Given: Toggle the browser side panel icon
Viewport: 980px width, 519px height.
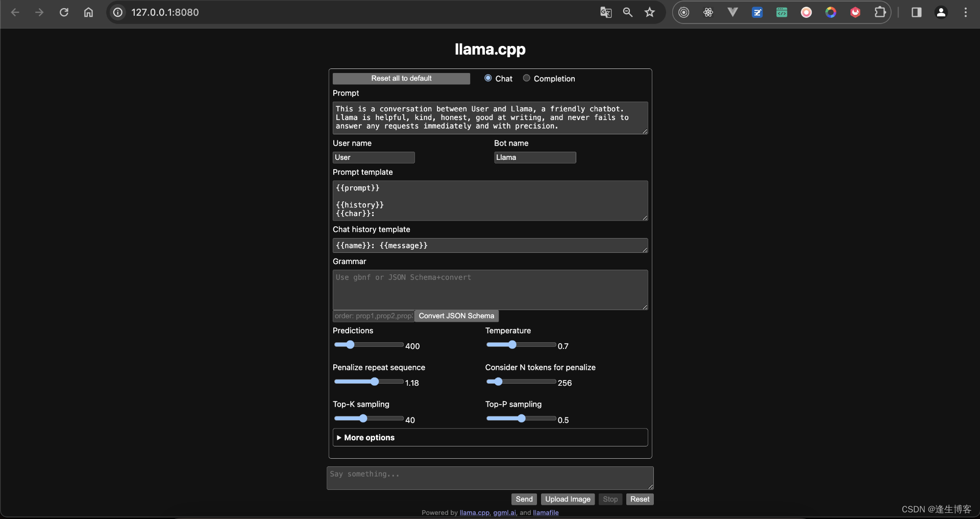Looking at the screenshot, I should point(917,12).
